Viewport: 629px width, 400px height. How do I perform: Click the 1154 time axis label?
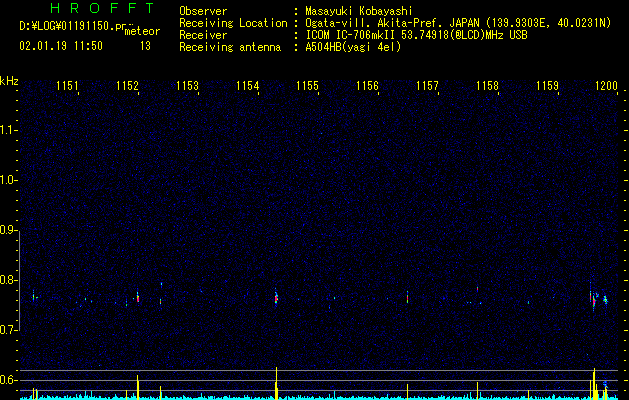(248, 86)
